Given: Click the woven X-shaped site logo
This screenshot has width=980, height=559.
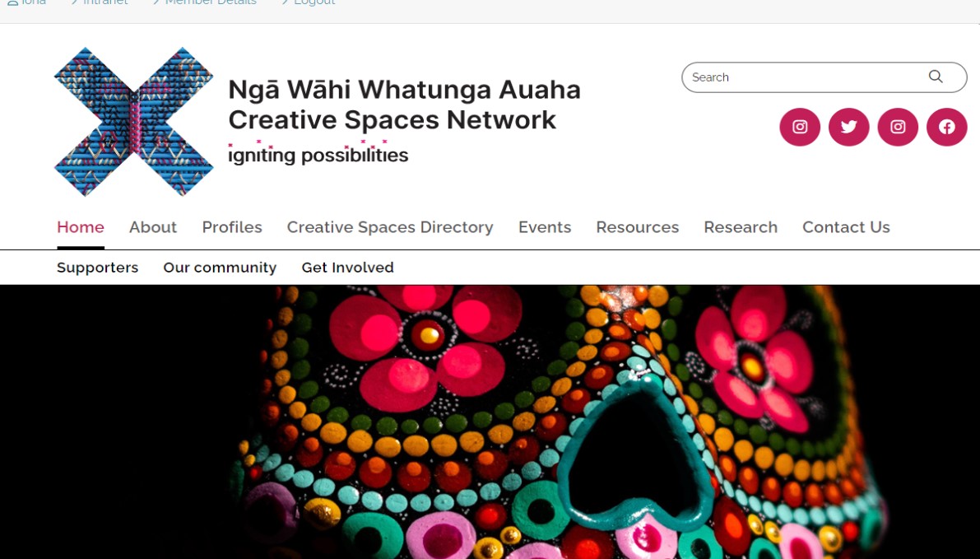Looking at the screenshot, I should (134, 122).
